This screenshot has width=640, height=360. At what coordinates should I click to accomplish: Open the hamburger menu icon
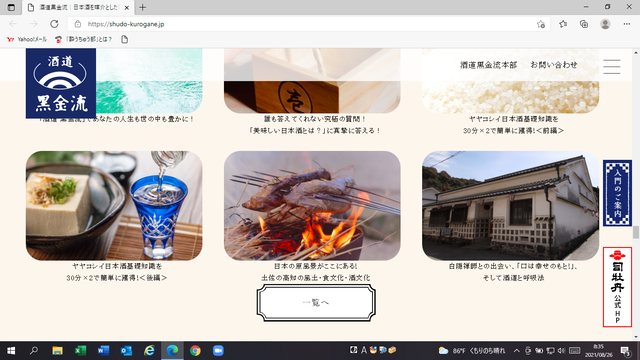[611, 67]
